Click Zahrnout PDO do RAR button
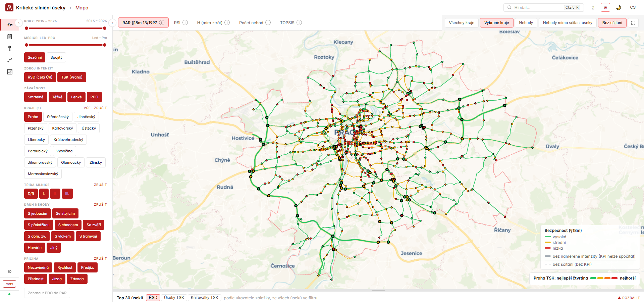The width and height of the screenshot is (644, 302). [47, 293]
